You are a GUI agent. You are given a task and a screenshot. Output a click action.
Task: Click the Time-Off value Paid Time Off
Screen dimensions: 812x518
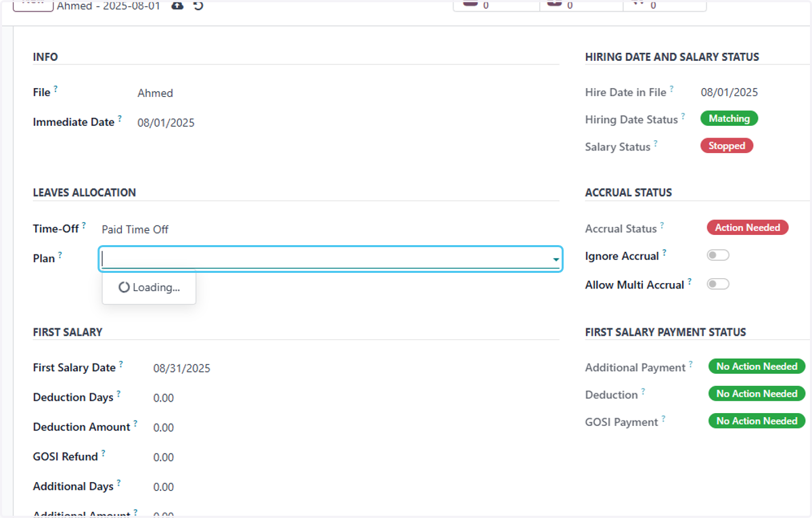coord(135,230)
